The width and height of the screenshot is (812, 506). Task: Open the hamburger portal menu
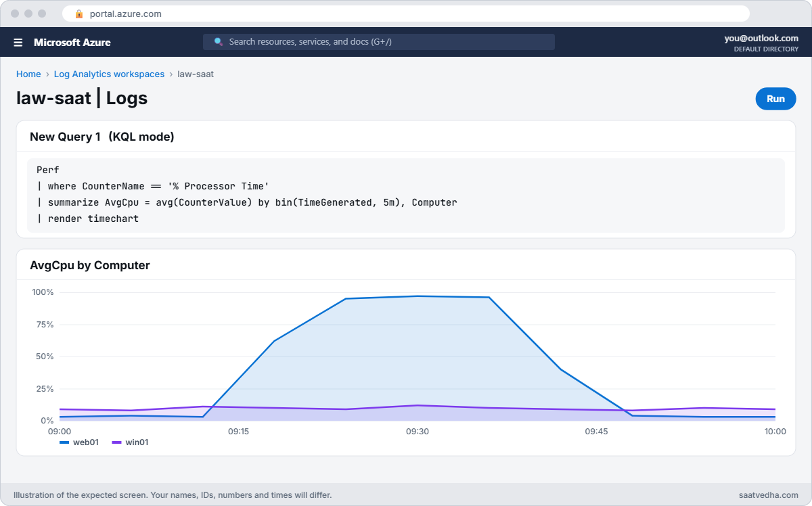point(18,43)
